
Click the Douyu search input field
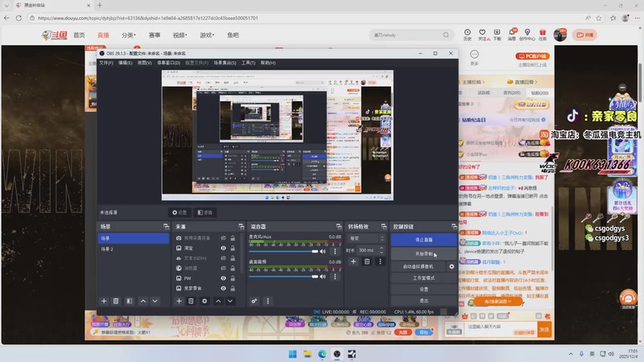pyautogui.click(x=406, y=35)
